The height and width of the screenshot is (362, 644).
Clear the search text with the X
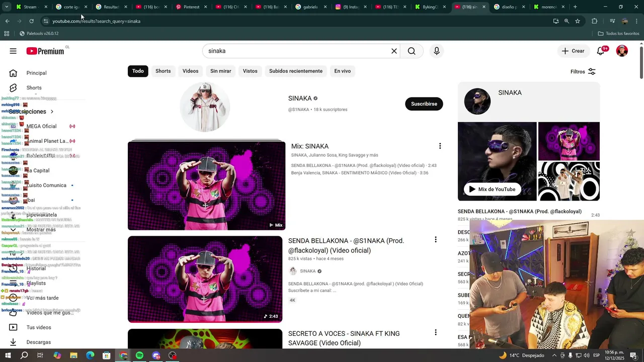(x=394, y=51)
